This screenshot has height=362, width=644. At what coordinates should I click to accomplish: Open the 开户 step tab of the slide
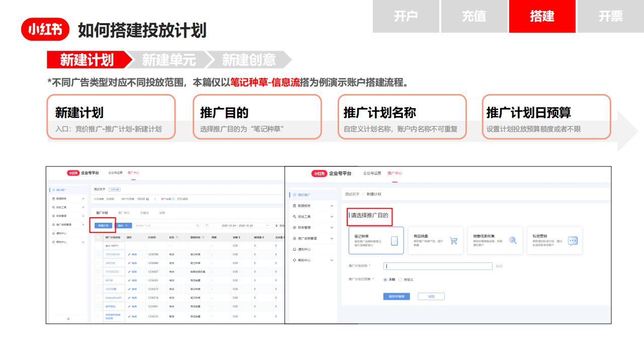pyautogui.click(x=406, y=16)
